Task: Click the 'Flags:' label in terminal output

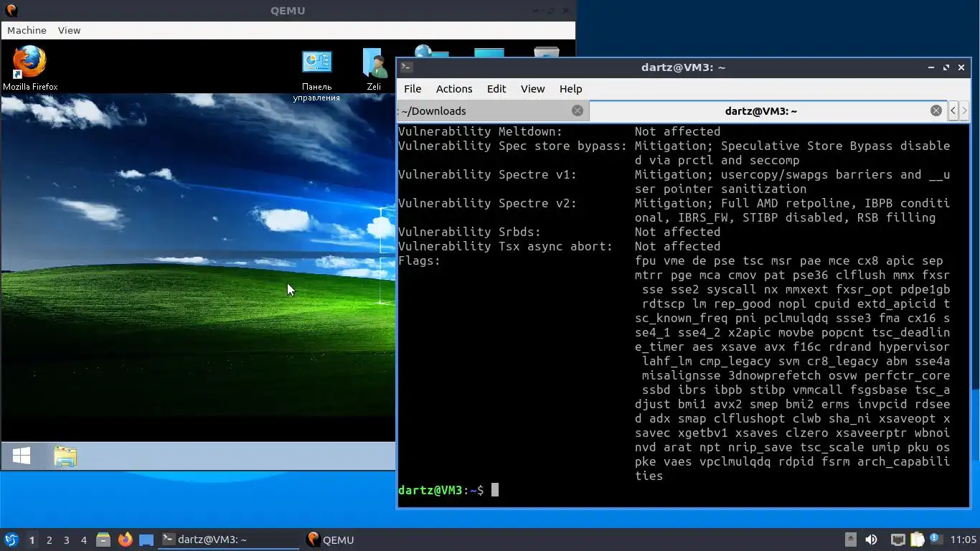Action: point(419,260)
